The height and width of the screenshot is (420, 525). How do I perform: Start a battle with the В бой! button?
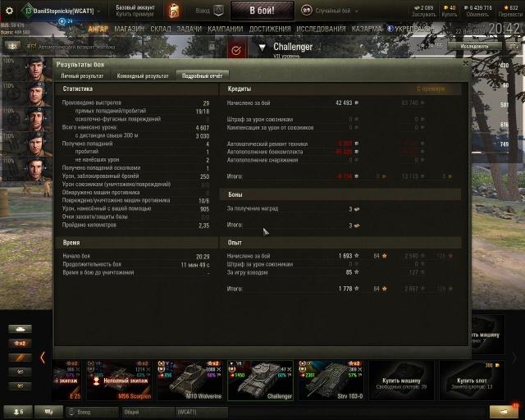pos(262,11)
